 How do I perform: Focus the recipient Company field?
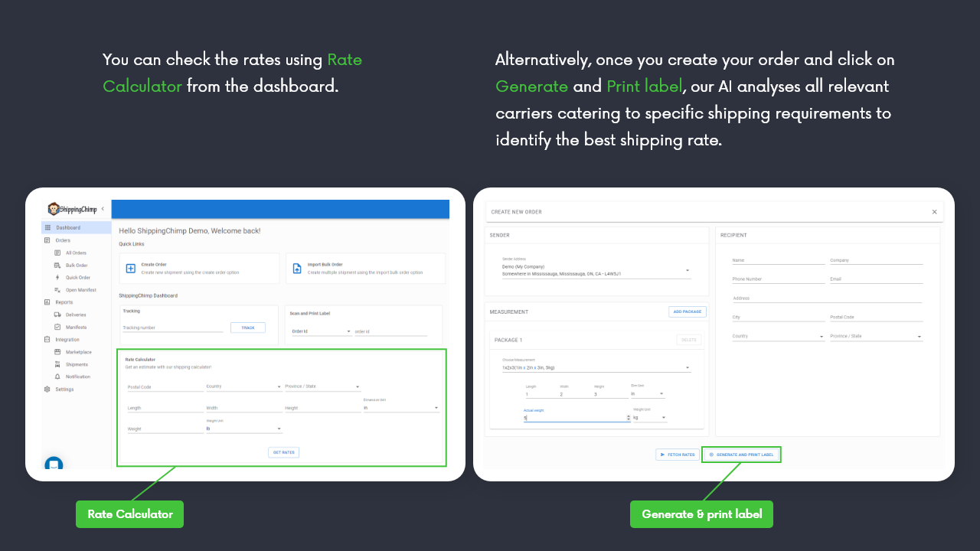coord(876,260)
